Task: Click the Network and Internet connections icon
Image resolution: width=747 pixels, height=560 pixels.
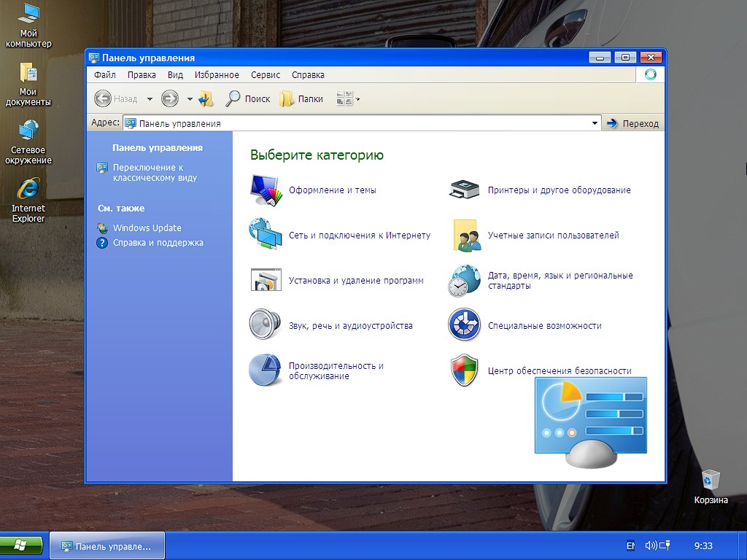Action: (x=266, y=235)
